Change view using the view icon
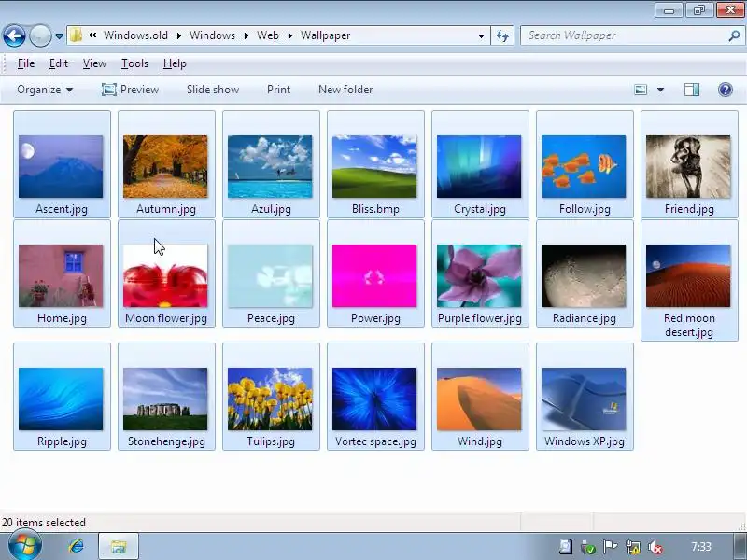Viewport: 747px width, 560px height. pyautogui.click(x=641, y=90)
